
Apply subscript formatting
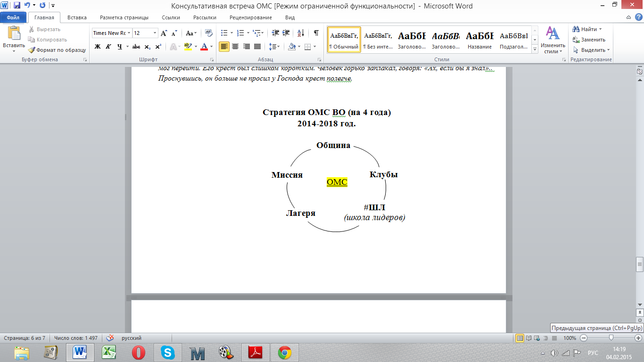148,47
